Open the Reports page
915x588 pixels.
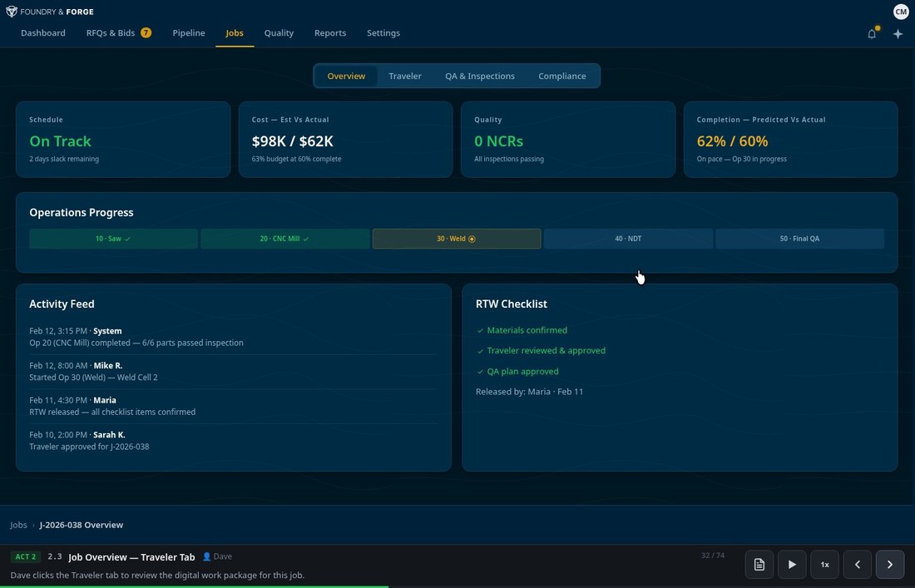(x=330, y=32)
